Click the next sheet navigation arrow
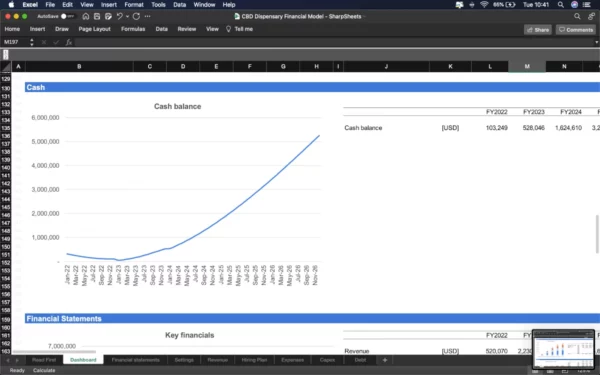600x375 pixels. click(x=17, y=360)
